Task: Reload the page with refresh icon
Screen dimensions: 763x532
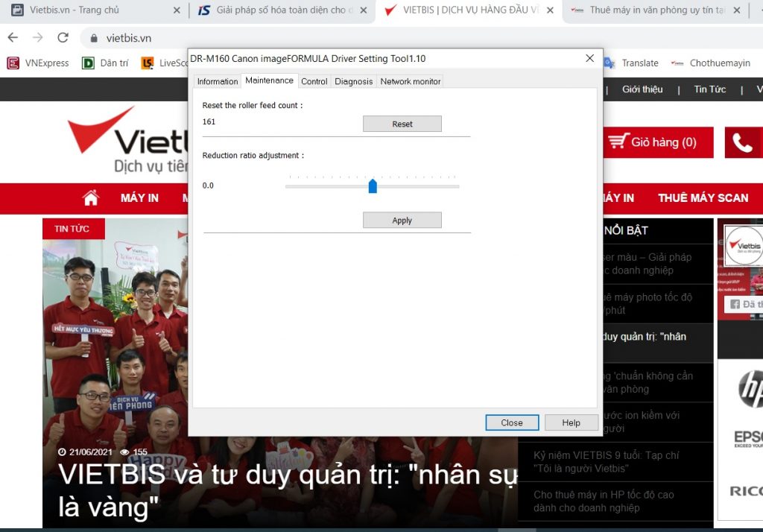Action: (x=63, y=38)
